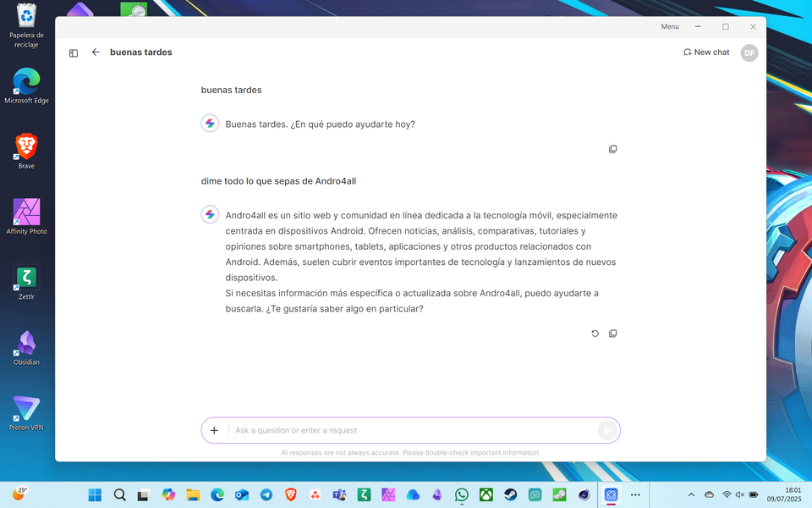
Task: Click the OneDrive cloud tray icon
Action: (710, 495)
